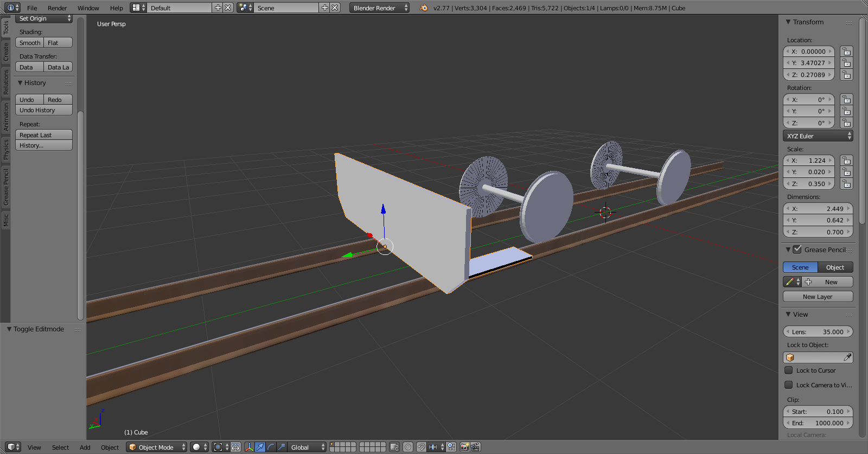The height and width of the screenshot is (454, 868).
Task: Click the translate manipulator arrow icon
Action: point(260,447)
